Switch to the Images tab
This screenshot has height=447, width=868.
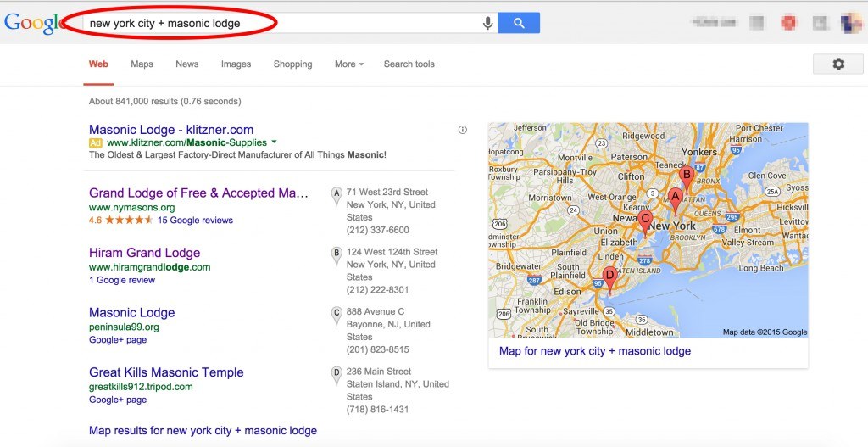tap(236, 64)
